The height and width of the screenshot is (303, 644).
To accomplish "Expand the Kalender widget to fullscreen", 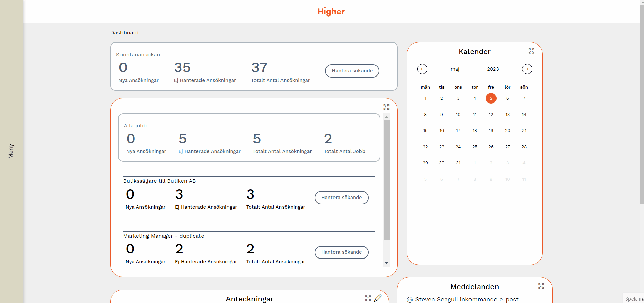I will coord(531,51).
